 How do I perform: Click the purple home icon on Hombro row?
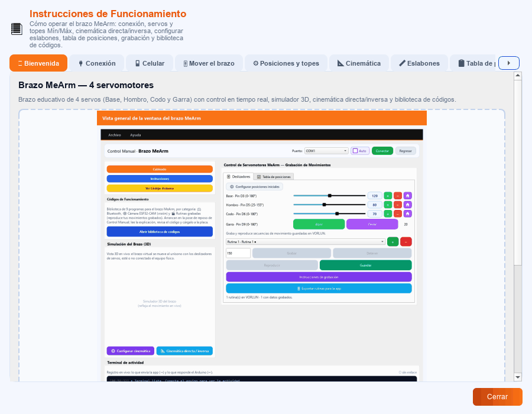pyautogui.click(x=407, y=205)
